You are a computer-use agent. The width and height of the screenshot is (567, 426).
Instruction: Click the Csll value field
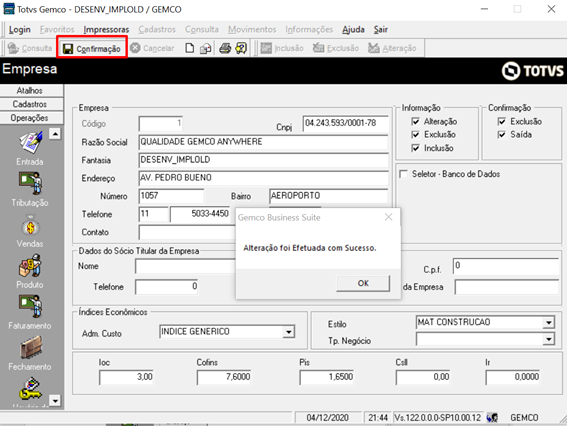423,377
